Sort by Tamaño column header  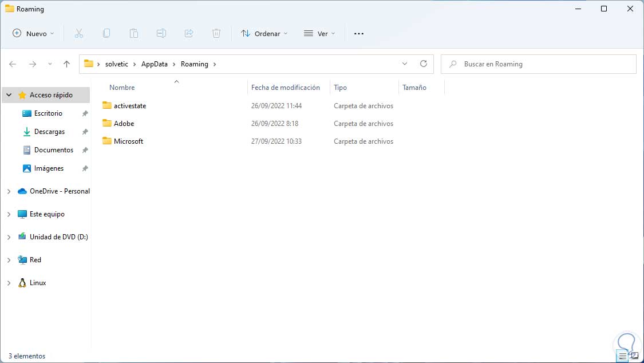click(414, 88)
